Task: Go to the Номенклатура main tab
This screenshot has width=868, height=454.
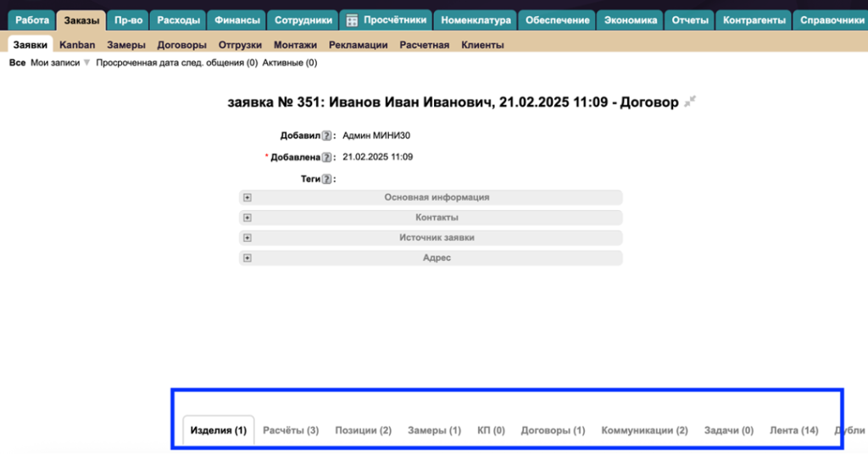Action: (x=476, y=20)
